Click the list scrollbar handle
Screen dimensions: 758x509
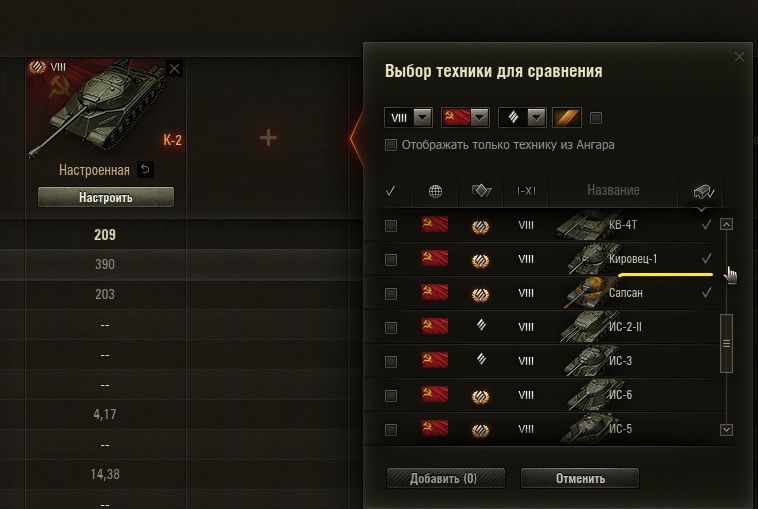726,344
